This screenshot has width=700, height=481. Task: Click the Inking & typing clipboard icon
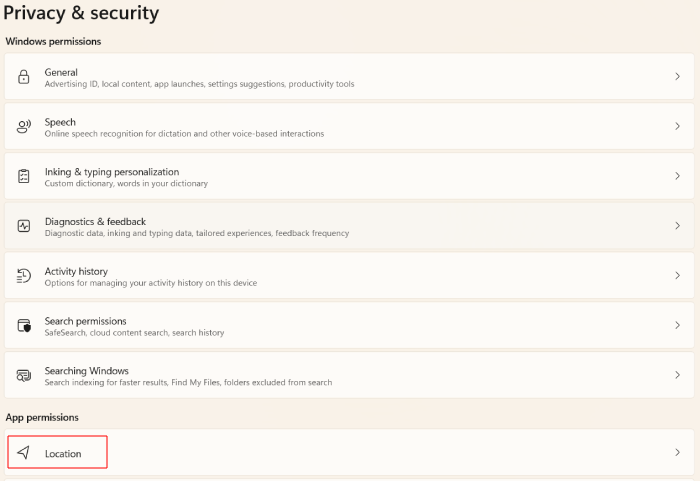click(24, 176)
